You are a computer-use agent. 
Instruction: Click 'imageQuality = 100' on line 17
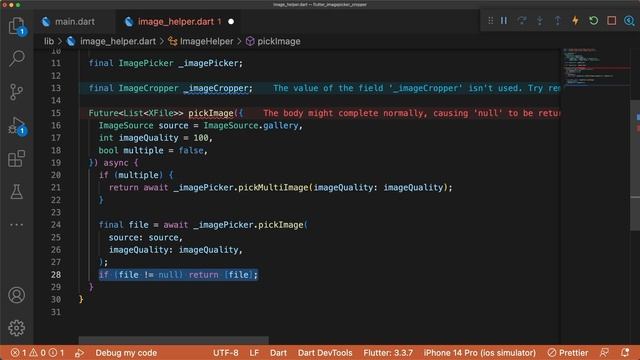pyautogui.click(x=164, y=138)
